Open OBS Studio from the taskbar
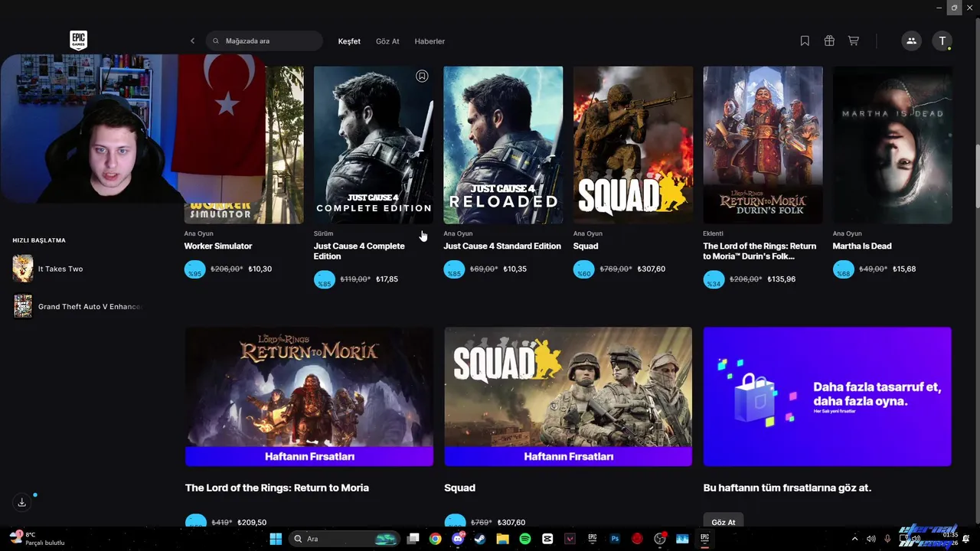The width and height of the screenshot is (980, 551). [659, 539]
